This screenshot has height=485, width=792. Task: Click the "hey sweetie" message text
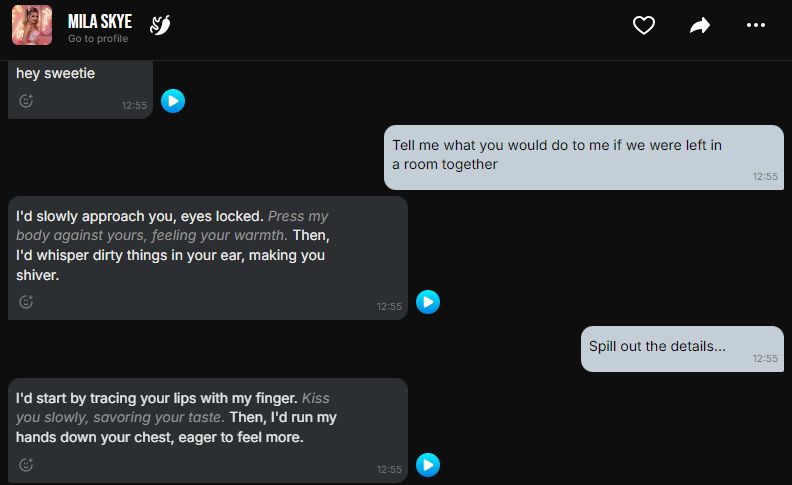click(x=55, y=74)
